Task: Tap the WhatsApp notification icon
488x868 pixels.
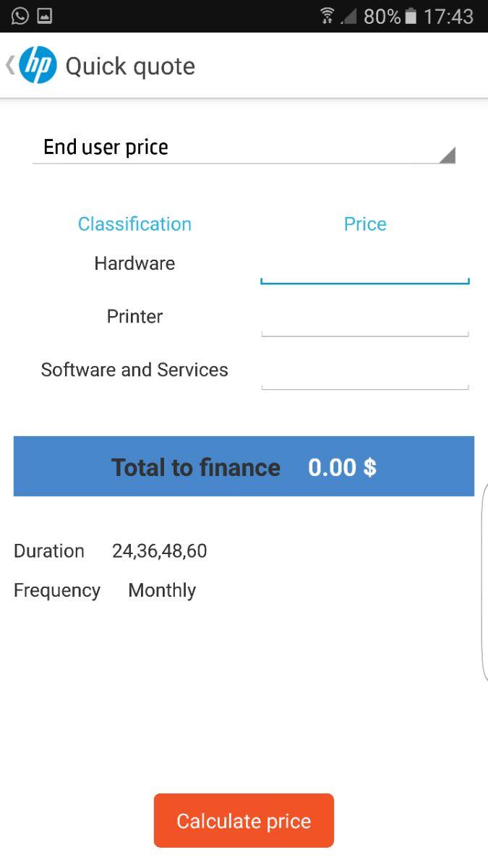Action: [20, 16]
